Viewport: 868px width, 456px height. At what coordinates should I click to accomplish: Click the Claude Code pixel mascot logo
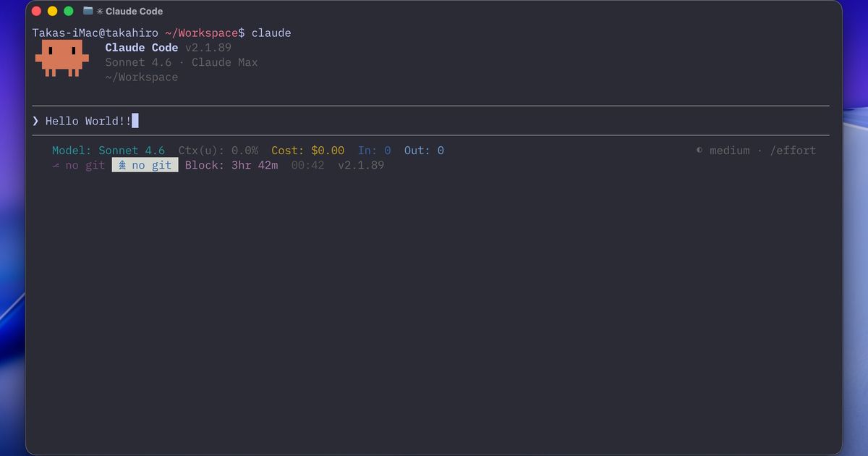pos(61,58)
